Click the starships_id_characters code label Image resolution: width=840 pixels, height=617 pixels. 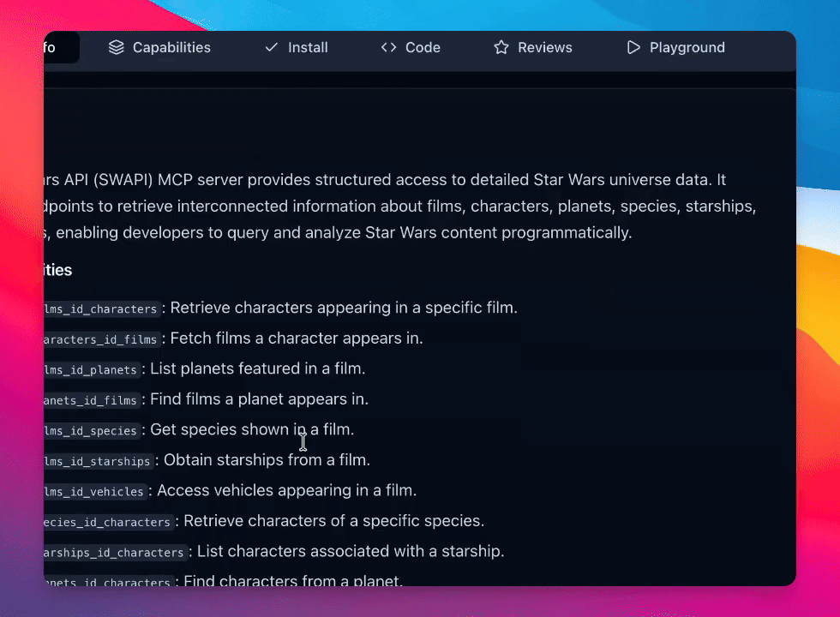pos(115,554)
